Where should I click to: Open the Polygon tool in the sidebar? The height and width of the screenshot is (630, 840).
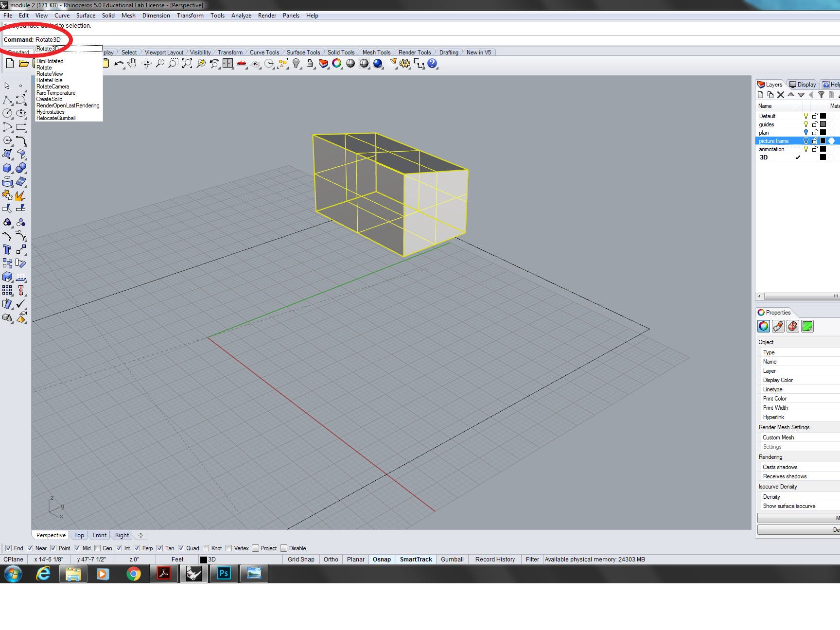pyautogui.click(x=8, y=141)
